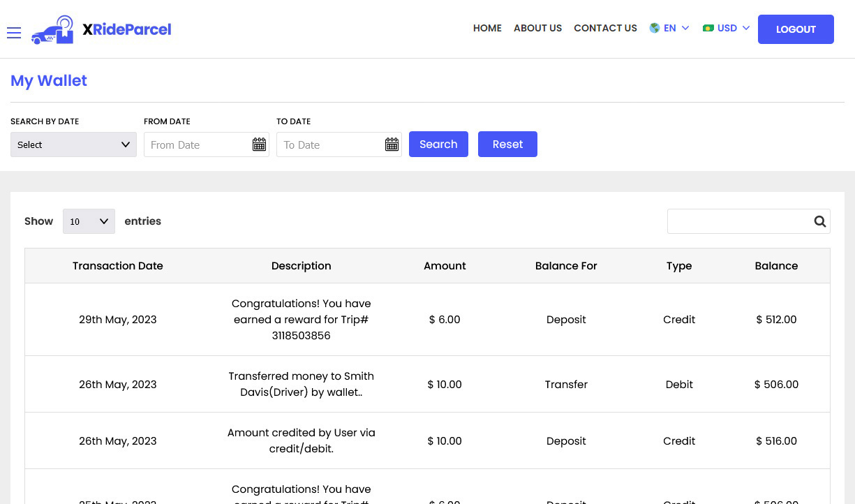The height and width of the screenshot is (504, 855).
Task: Click the XRideParcel logo
Action: [x=101, y=29]
